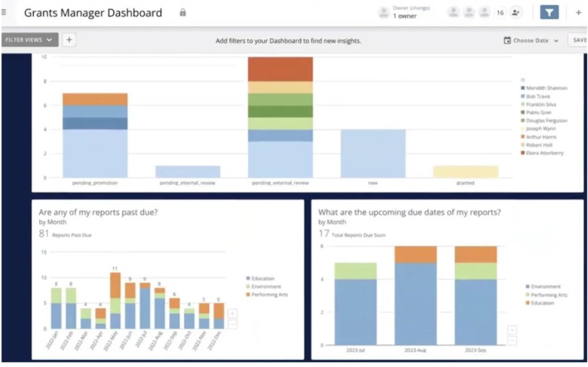Click the 2022-May bar labeled 11
588x367 pixels.
[x=115, y=300]
